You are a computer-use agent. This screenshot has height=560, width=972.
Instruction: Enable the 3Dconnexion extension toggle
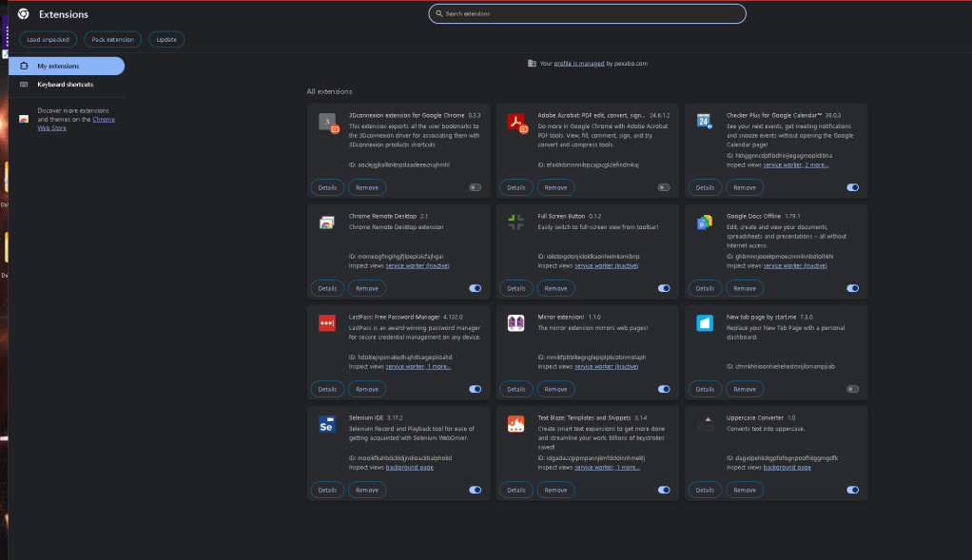475,187
